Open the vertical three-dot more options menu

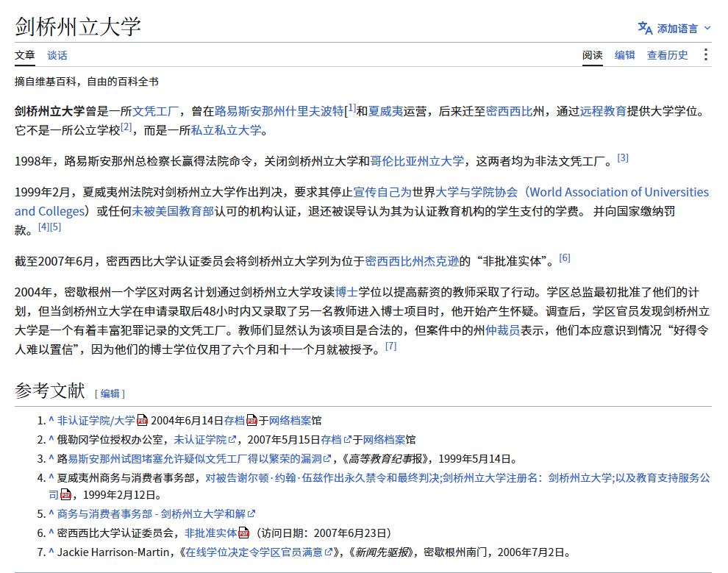pos(705,54)
